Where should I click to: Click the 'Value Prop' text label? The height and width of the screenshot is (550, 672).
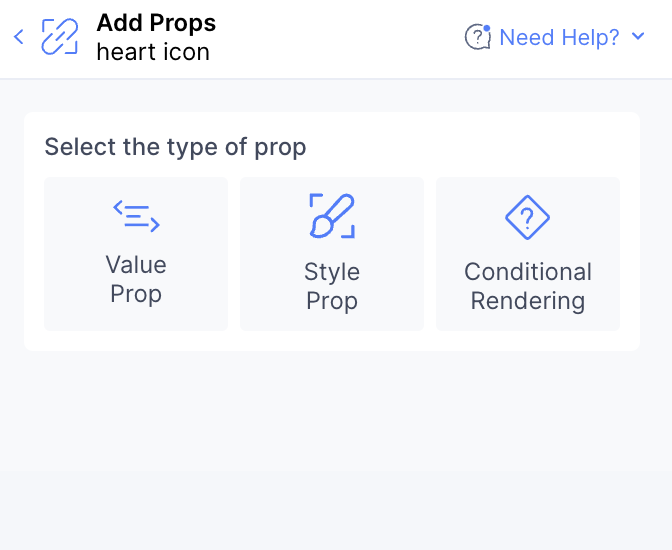(x=136, y=279)
